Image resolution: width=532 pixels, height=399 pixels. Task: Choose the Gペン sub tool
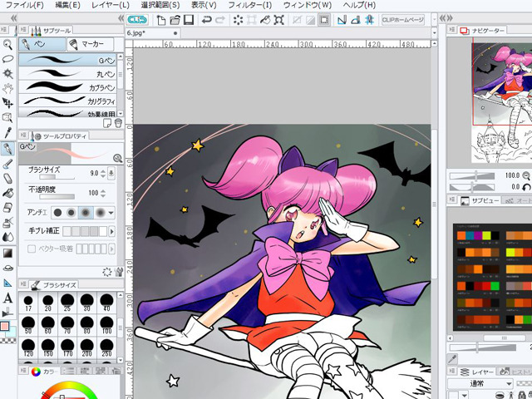tap(67, 60)
